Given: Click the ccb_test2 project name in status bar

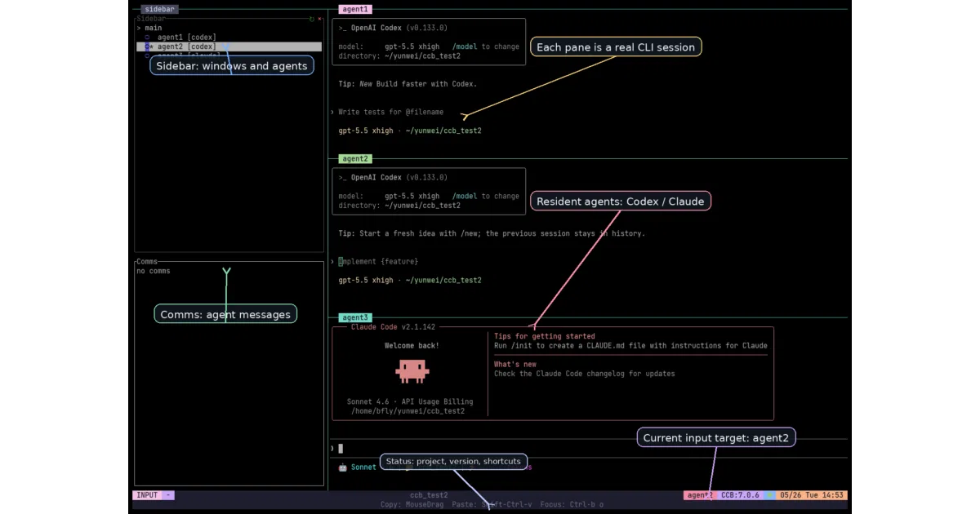Looking at the screenshot, I should [429, 495].
